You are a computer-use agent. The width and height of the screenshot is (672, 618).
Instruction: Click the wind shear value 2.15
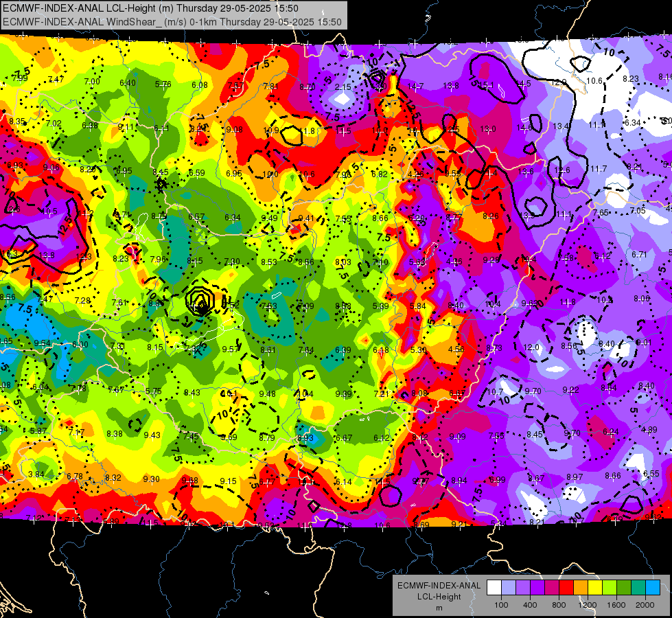tap(343, 87)
